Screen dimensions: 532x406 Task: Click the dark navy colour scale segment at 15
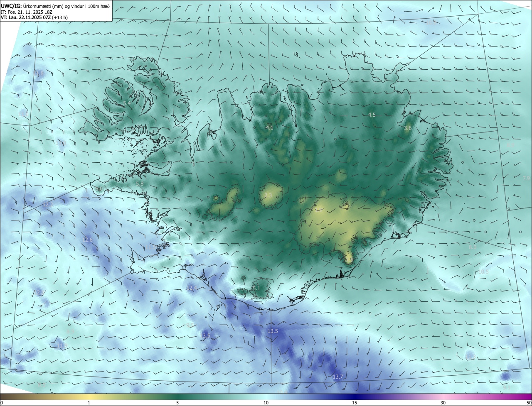[355, 396]
